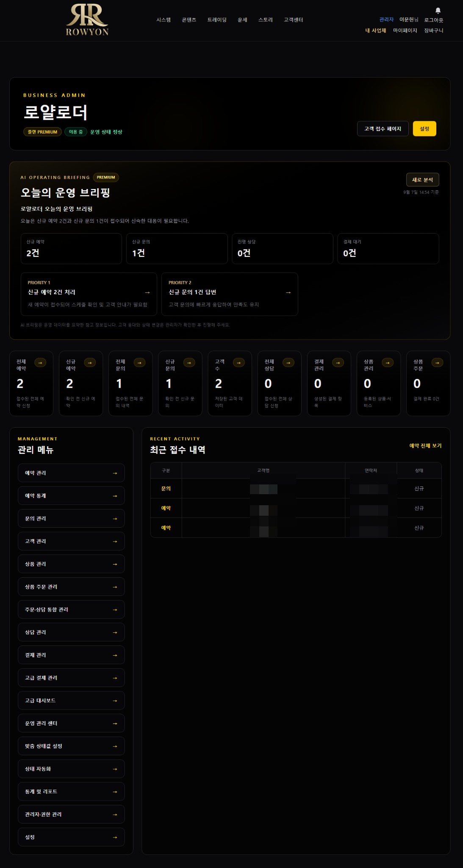Open the 스토리 menu
This screenshot has height=868, width=463.
(266, 20)
